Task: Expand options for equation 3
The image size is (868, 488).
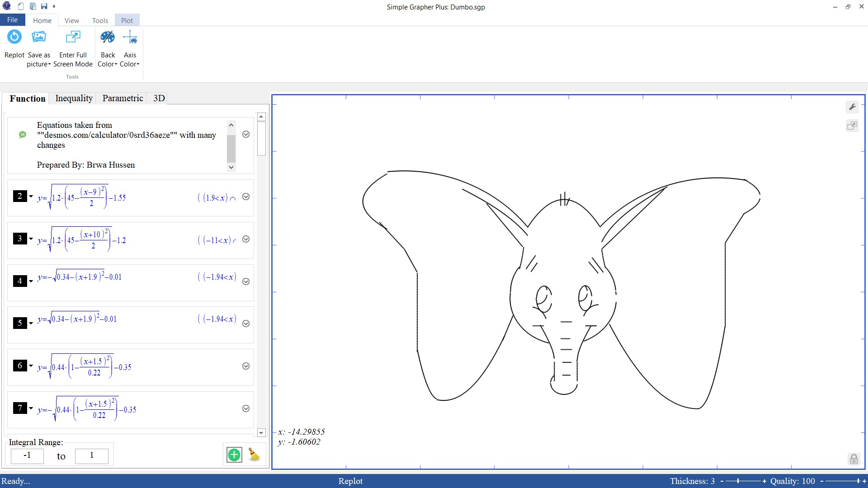Action: tap(246, 239)
